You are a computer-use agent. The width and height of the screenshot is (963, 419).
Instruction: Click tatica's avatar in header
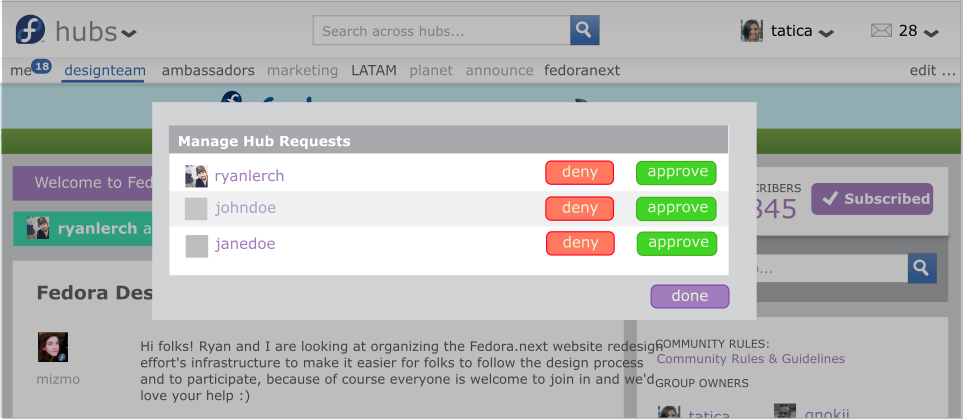click(x=752, y=31)
